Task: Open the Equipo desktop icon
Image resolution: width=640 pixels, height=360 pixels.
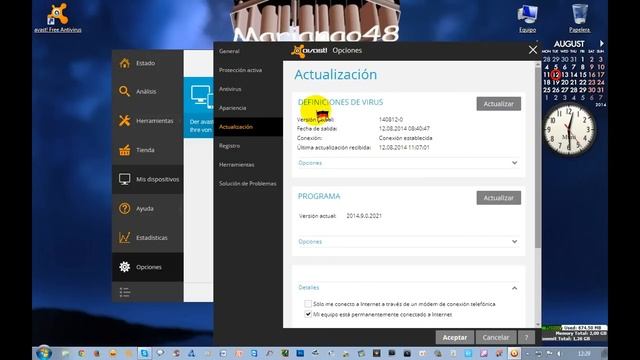Action: pyautogui.click(x=527, y=18)
